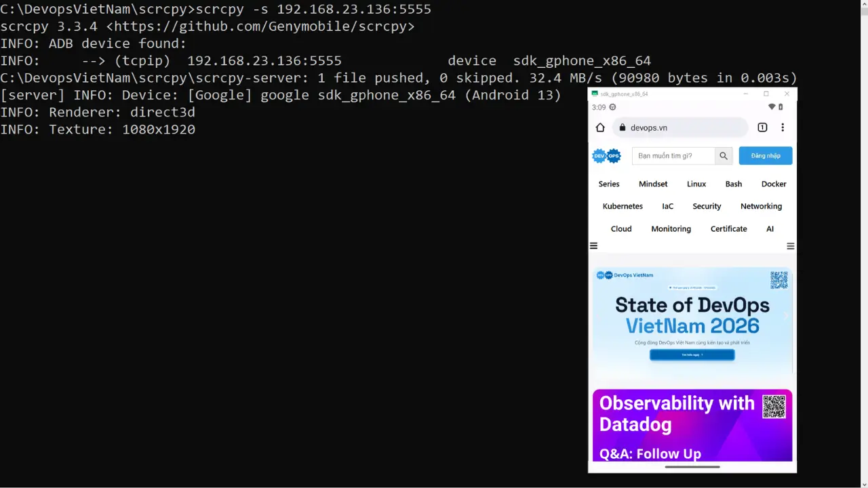Click the Đăng nhập button
This screenshot has height=488, width=868.
[x=765, y=155]
